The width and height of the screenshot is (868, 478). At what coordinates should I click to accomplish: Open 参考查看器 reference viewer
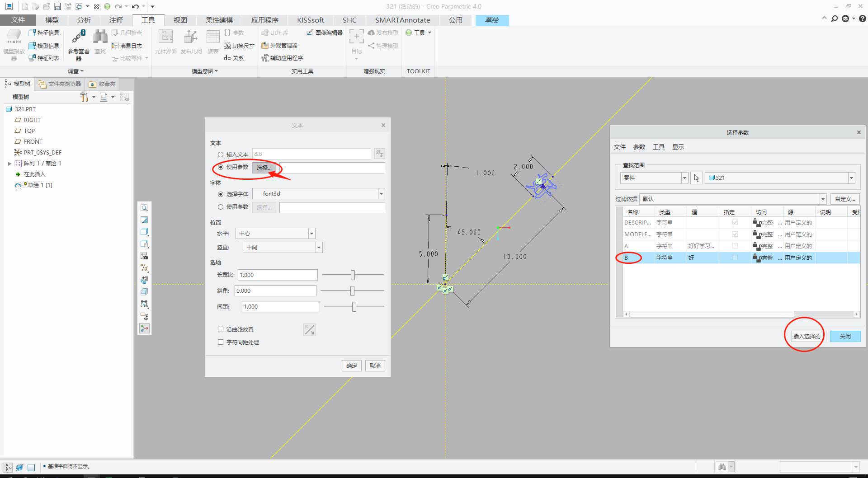79,45
